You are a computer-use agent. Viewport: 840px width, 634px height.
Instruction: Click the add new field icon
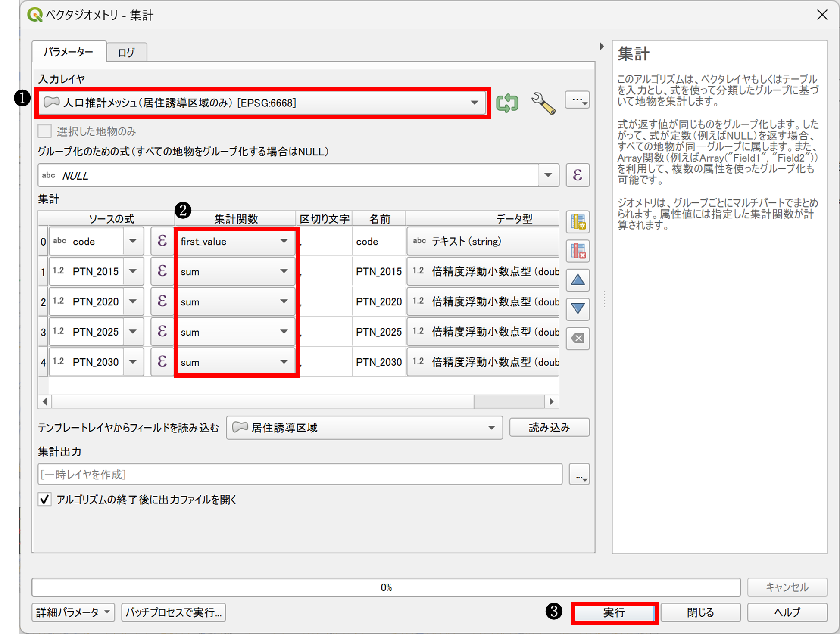[x=578, y=222]
